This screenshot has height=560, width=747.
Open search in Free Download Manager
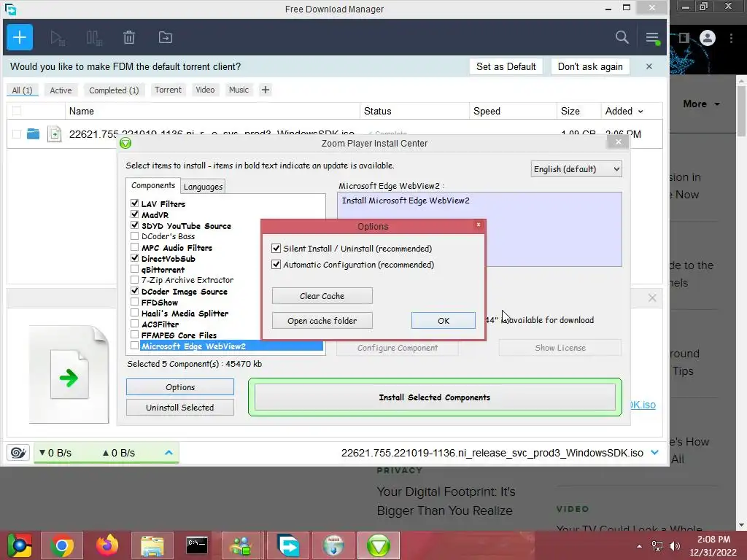click(622, 37)
